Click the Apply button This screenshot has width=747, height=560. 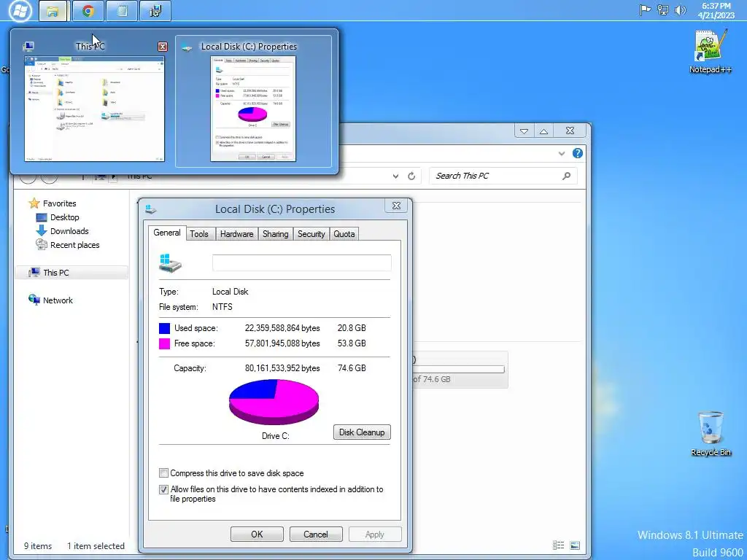pyautogui.click(x=374, y=534)
